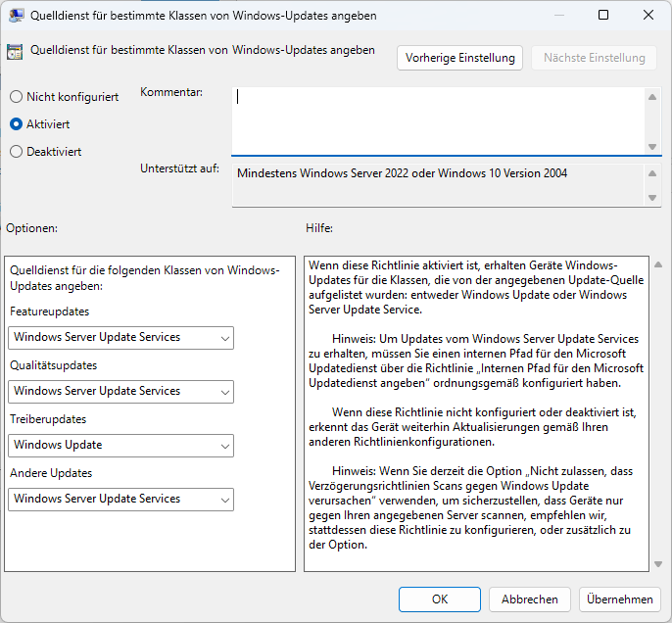
Task: Expand the Andere Updates dropdown
Action: pos(120,500)
